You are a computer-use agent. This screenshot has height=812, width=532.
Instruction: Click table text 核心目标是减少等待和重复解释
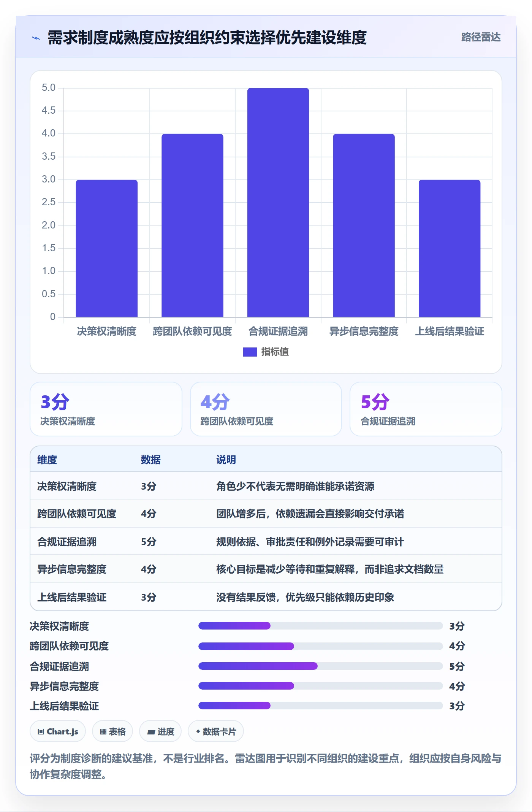[x=285, y=569]
